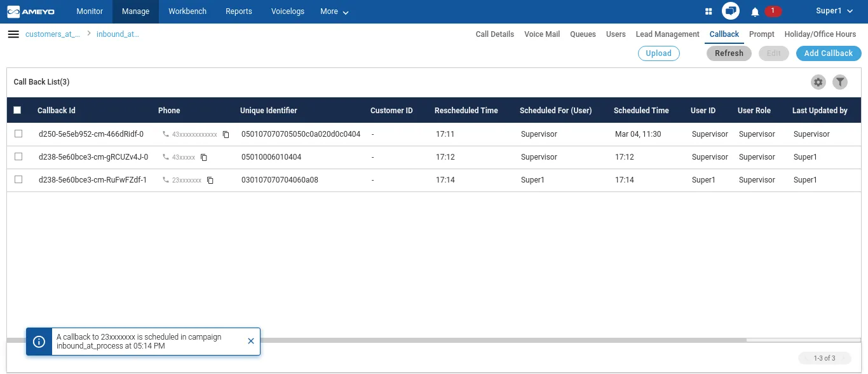Click Scheduled For (User) column header
The height and width of the screenshot is (374, 868).
click(x=555, y=111)
